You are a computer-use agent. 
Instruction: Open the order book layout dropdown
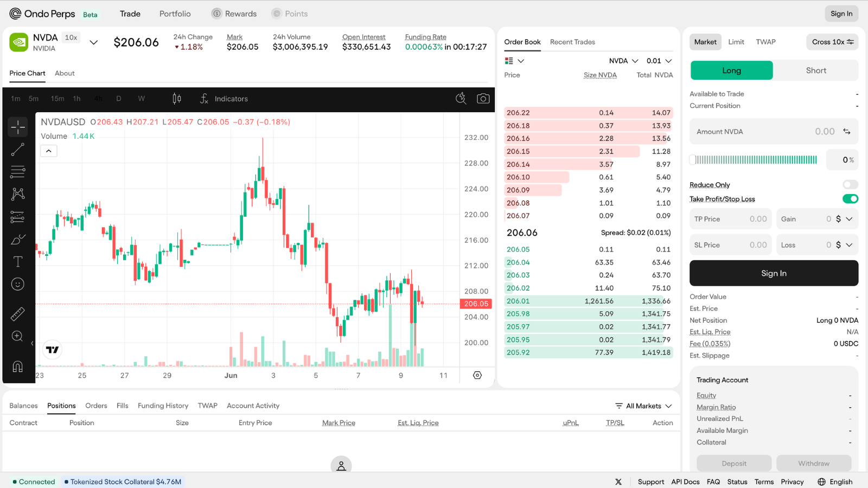[x=514, y=61]
